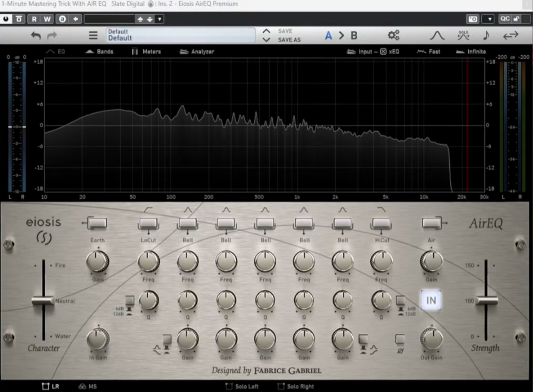
Task: Click the Out Gain knob
Action: [x=431, y=339]
